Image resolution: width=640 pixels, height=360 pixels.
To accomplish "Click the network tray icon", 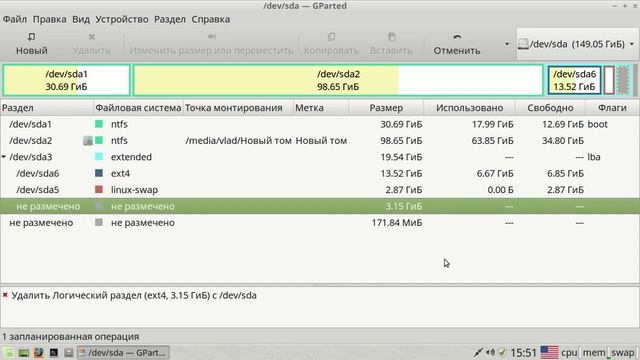I will pyautogui.click(x=478, y=352).
